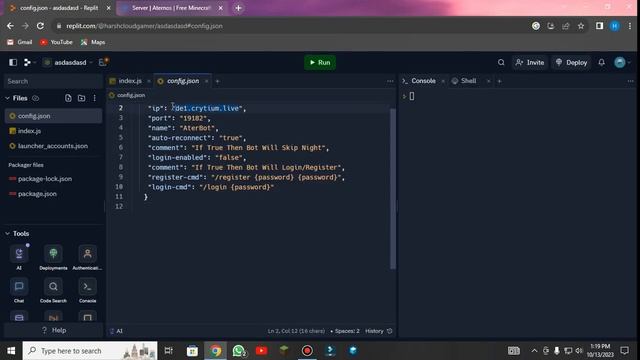The width and height of the screenshot is (640, 360).
Task: Open YouTube app from taskbar
Action: (x=262, y=351)
